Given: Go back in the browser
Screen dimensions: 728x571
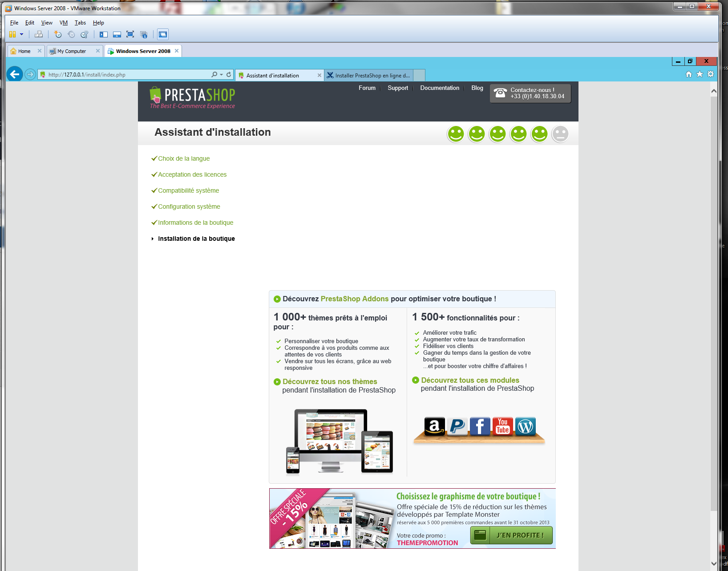Looking at the screenshot, I should coord(15,74).
